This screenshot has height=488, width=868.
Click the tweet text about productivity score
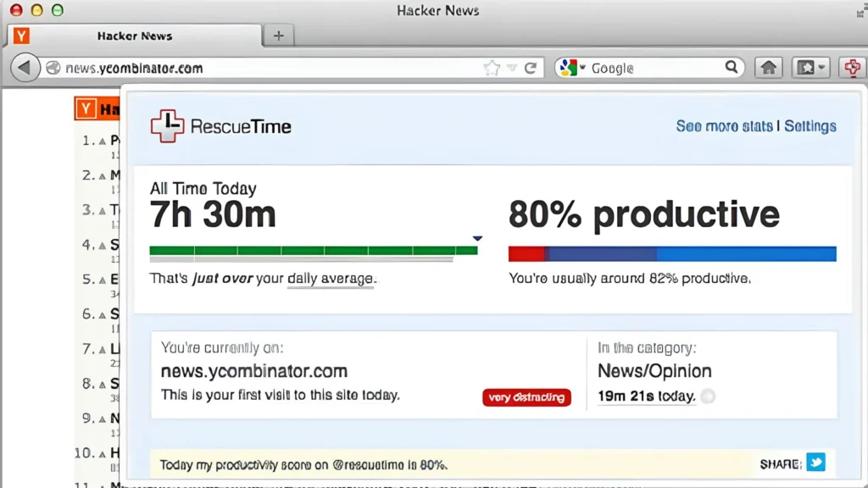tap(303, 465)
